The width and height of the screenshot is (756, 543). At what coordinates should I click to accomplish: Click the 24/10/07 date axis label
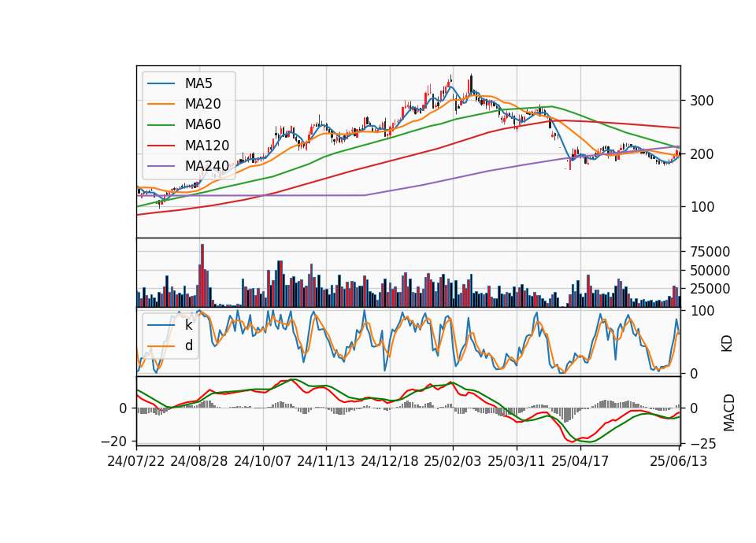pyautogui.click(x=263, y=461)
